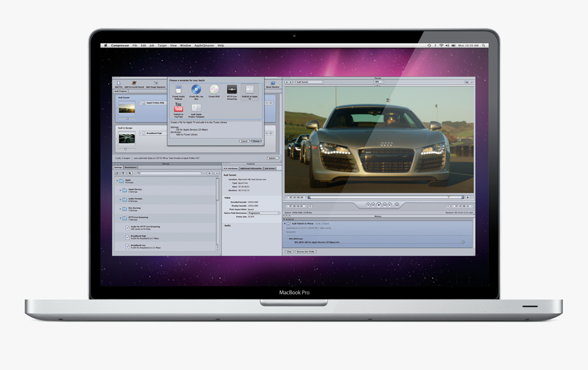Select the Create DVD template icon
Image resolution: width=588 pixels, height=370 pixels.
214,90
